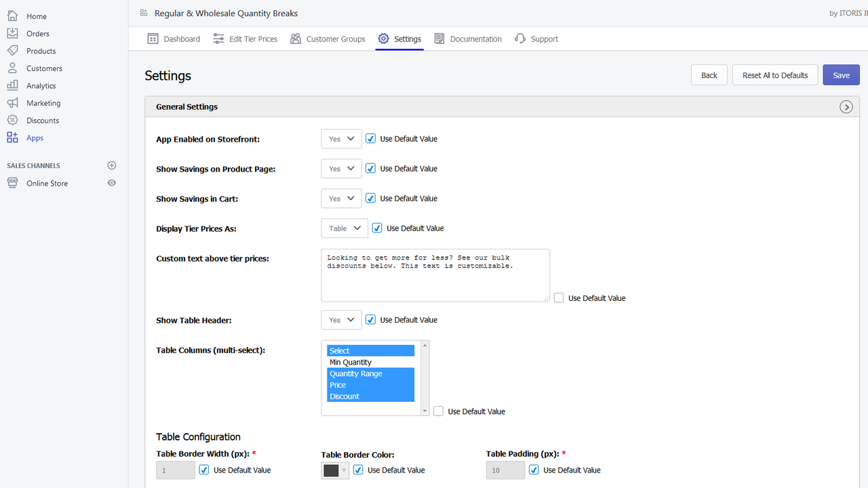Check Use Default Value for custom text

(x=559, y=298)
